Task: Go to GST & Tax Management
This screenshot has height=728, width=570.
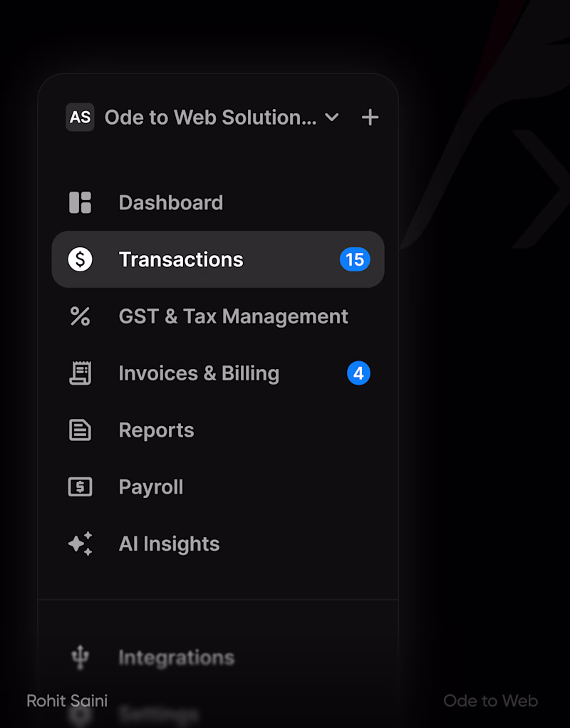Action: (x=233, y=316)
